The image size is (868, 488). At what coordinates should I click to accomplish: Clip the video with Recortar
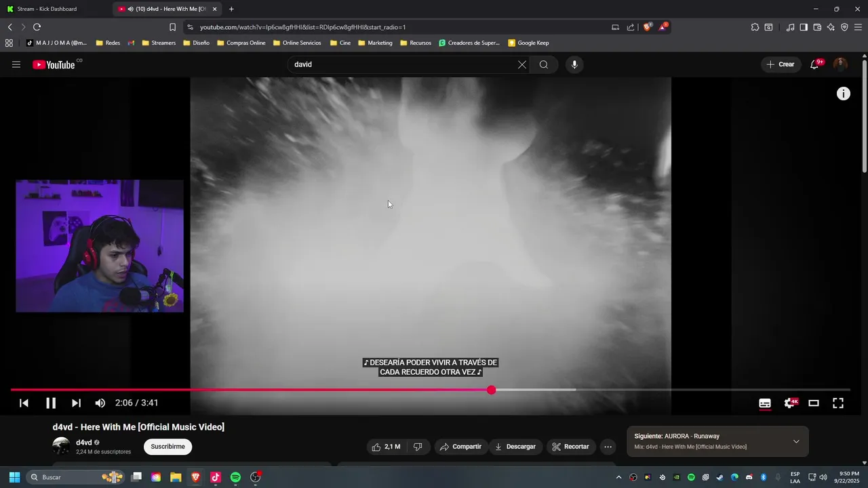(x=571, y=447)
